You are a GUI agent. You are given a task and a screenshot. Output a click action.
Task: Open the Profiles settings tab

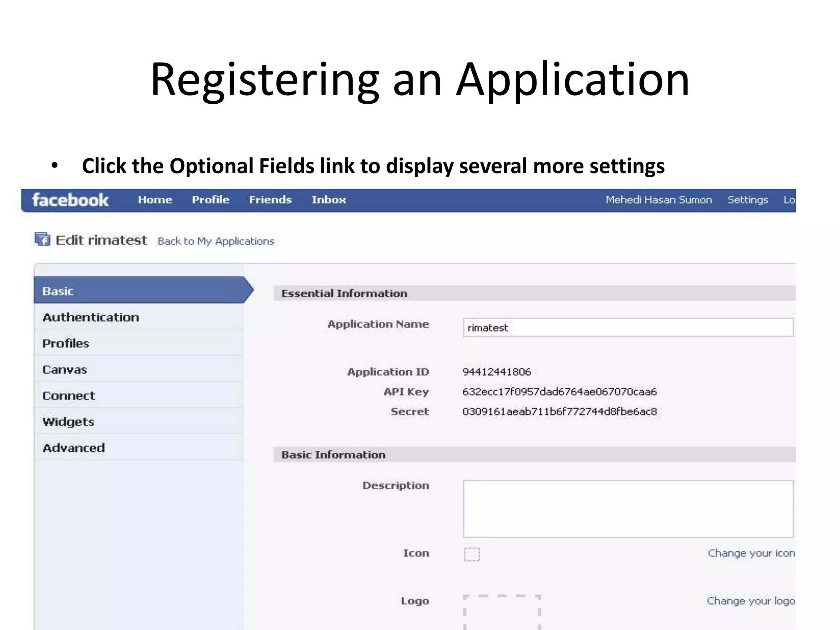pyautogui.click(x=66, y=343)
